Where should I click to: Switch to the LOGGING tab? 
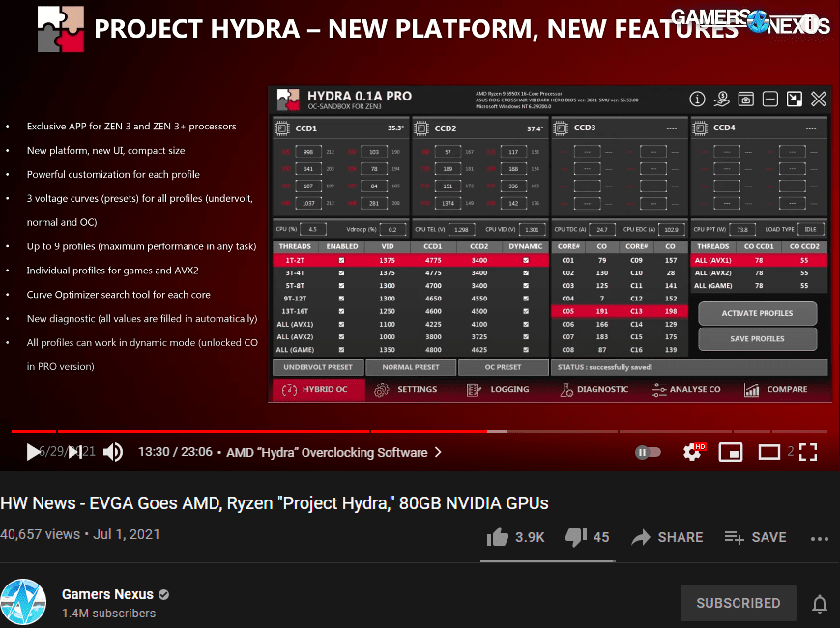coord(498,389)
